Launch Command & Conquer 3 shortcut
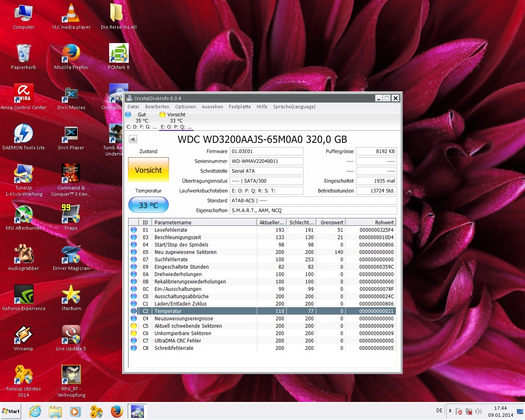 click(71, 180)
